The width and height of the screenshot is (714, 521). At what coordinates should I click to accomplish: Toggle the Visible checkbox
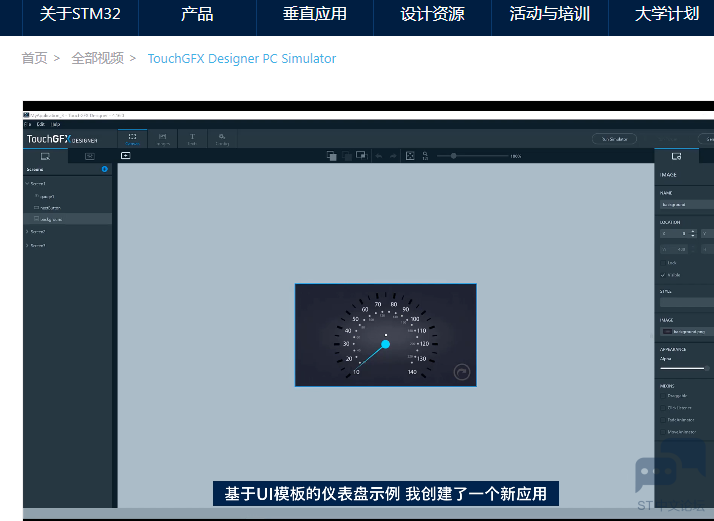pyautogui.click(x=663, y=275)
